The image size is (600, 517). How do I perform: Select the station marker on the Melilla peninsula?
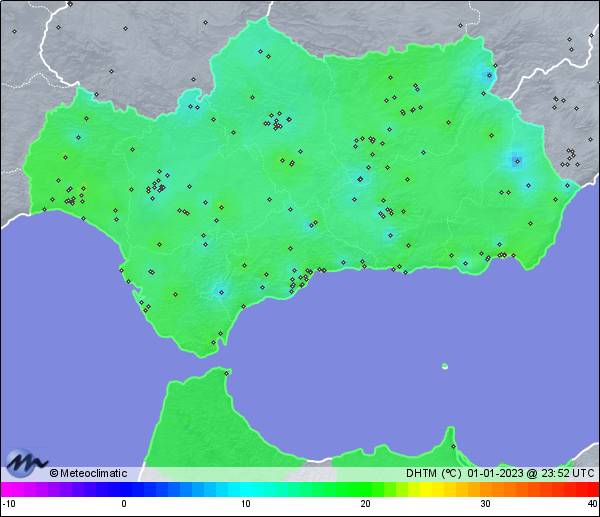tap(453, 446)
